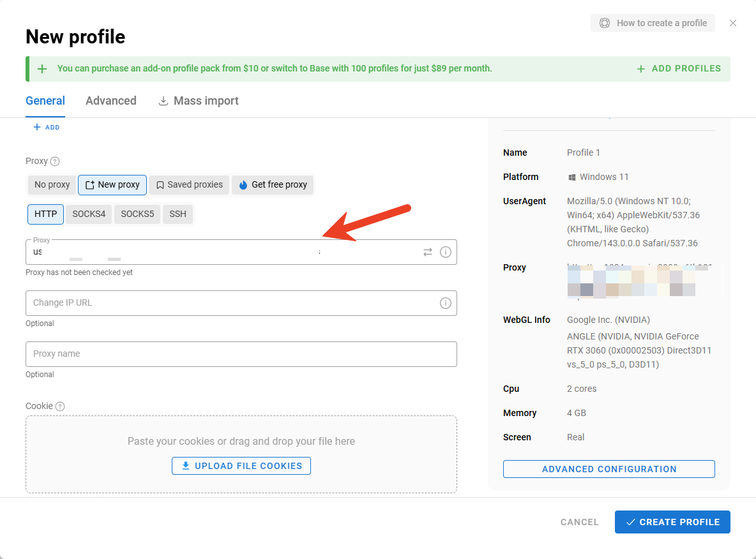This screenshot has width=756, height=559.
Task: Click the plus ADD link above Proxy
Action: click(x=47, y=128)
